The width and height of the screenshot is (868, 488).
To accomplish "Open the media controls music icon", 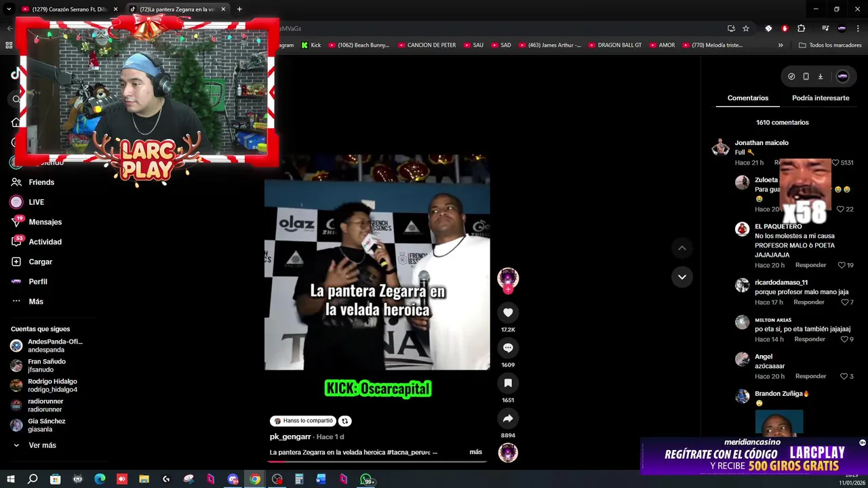I will (825, 28).
